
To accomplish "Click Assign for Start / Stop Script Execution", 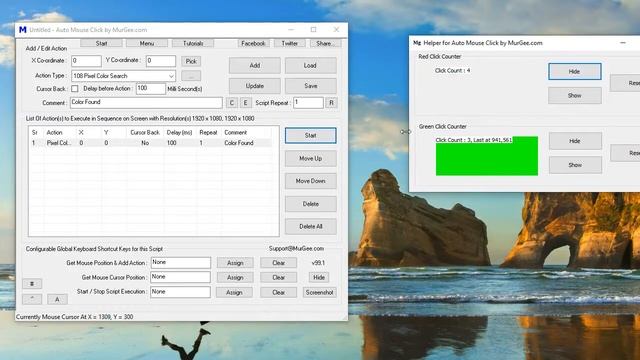I will [234, 293].
